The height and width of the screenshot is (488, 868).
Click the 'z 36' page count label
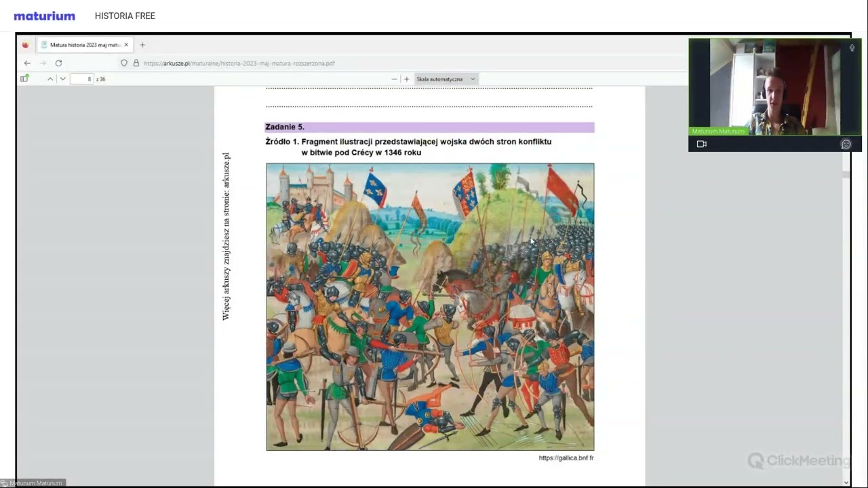click(100, 79)
